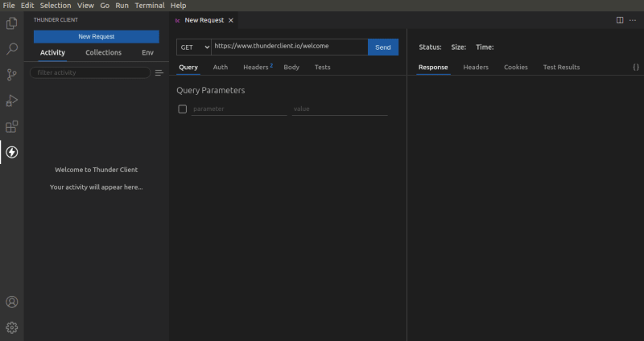The height and width of the screenshot is (341, 644).
Task: Select the Body request tab
Action: pyautogui.click(x=291, y=67)
